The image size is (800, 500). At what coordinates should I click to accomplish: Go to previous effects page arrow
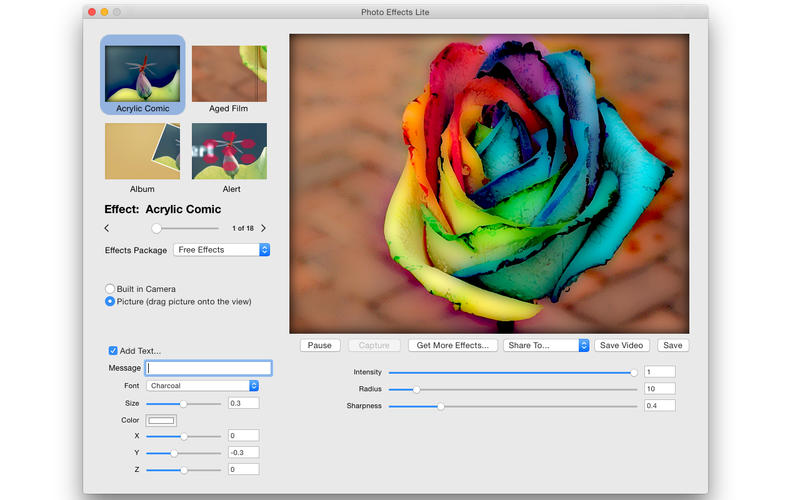[x=107, y=229]
